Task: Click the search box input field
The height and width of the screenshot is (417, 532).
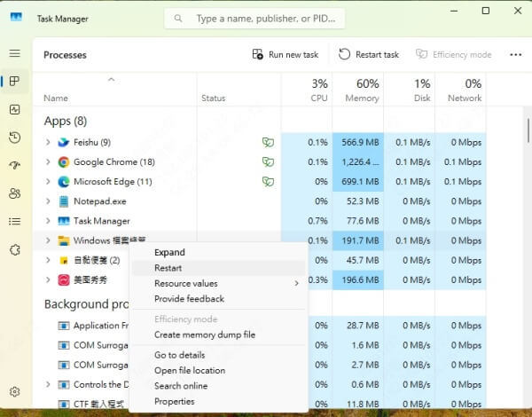Action: [254, 19]
